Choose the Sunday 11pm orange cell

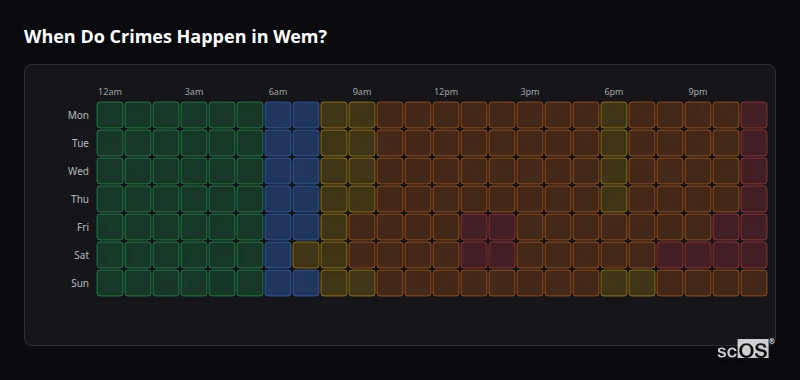(754, 283)
